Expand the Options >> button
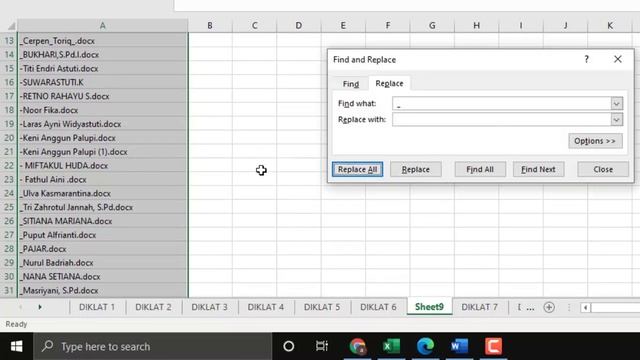The height and width of the screenshot is (360, 640). (595, 141)
